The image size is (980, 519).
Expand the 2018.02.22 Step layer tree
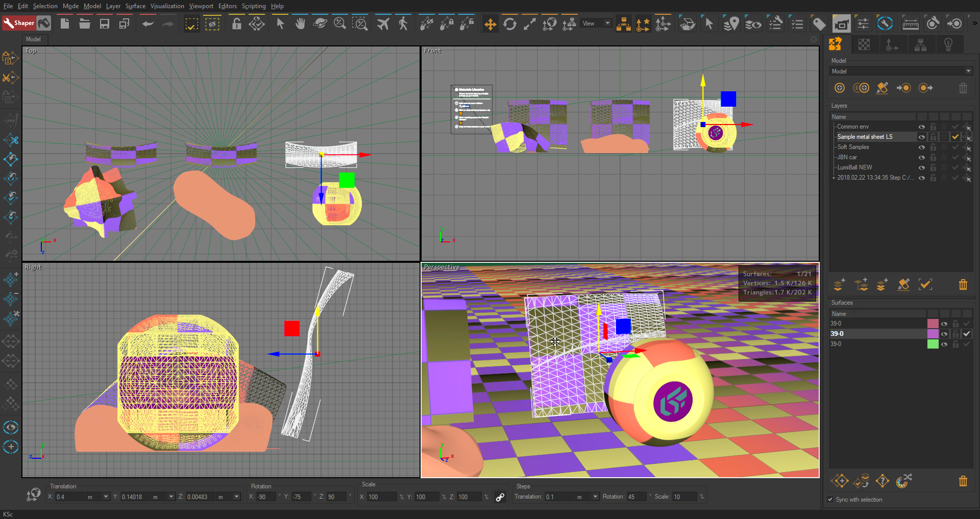834,178
